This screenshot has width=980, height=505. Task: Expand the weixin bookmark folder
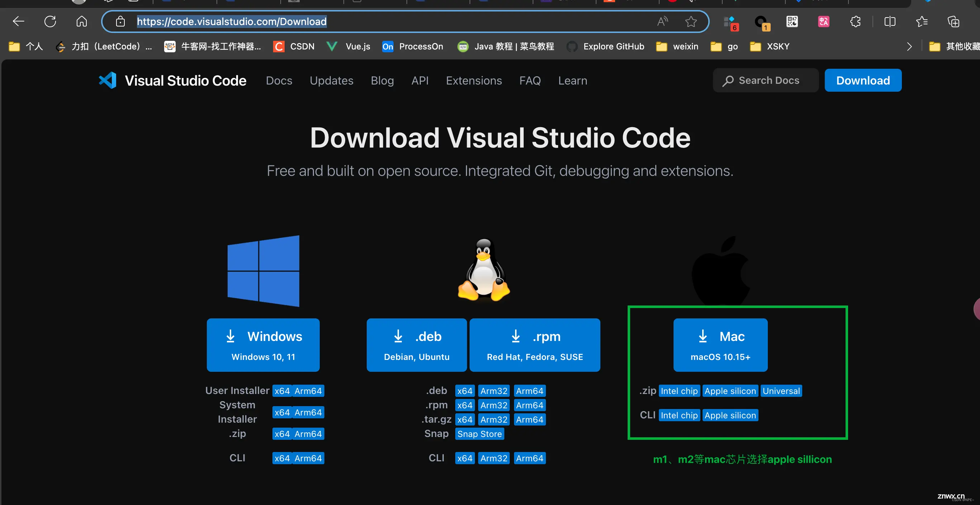677,46
